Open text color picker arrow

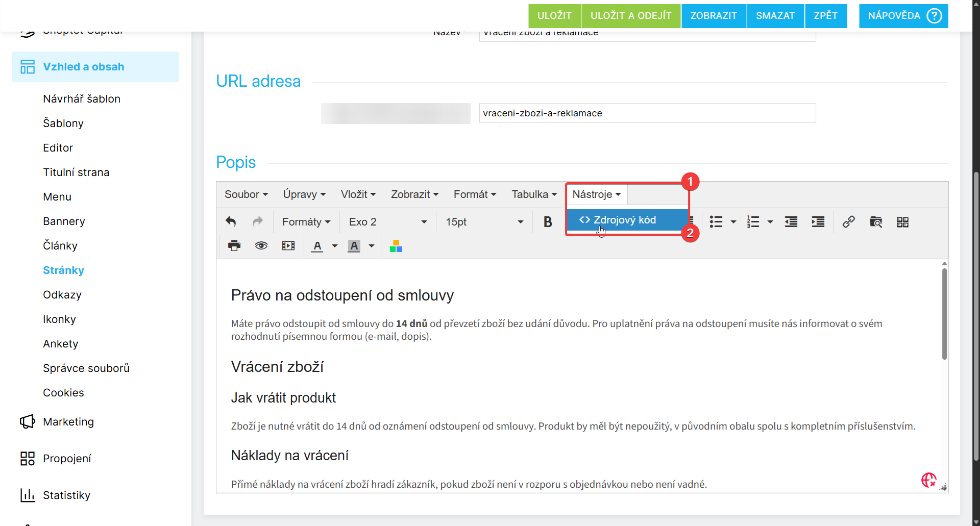335,246
